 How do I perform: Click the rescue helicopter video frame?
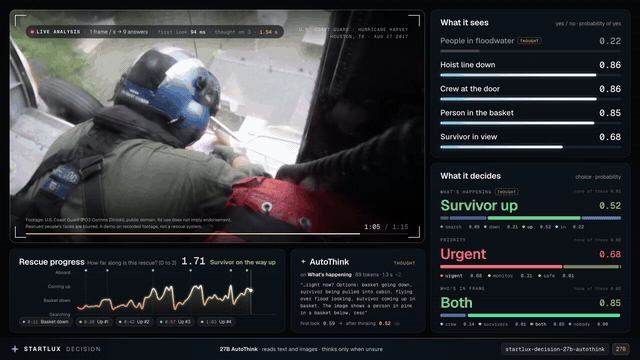pos(217,126)
